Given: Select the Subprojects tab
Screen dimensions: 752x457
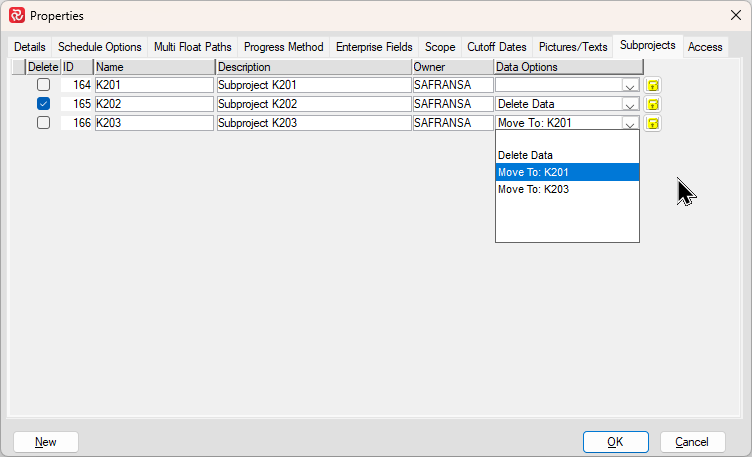Looking at the screenshot, I should [x=647, y=46].
